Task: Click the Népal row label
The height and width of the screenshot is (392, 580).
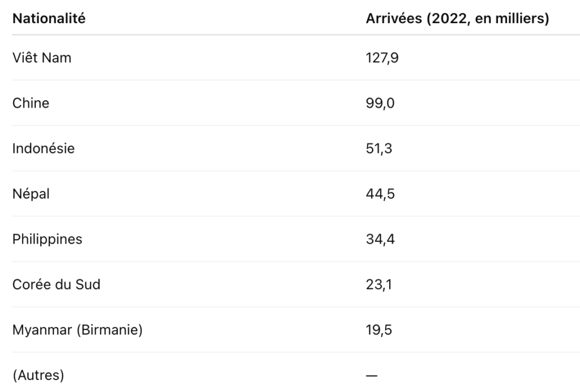Action: coord(31,194)
